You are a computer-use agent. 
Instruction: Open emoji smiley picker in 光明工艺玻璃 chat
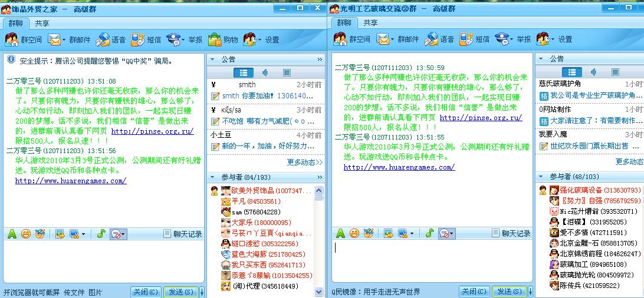pos(354,234)
